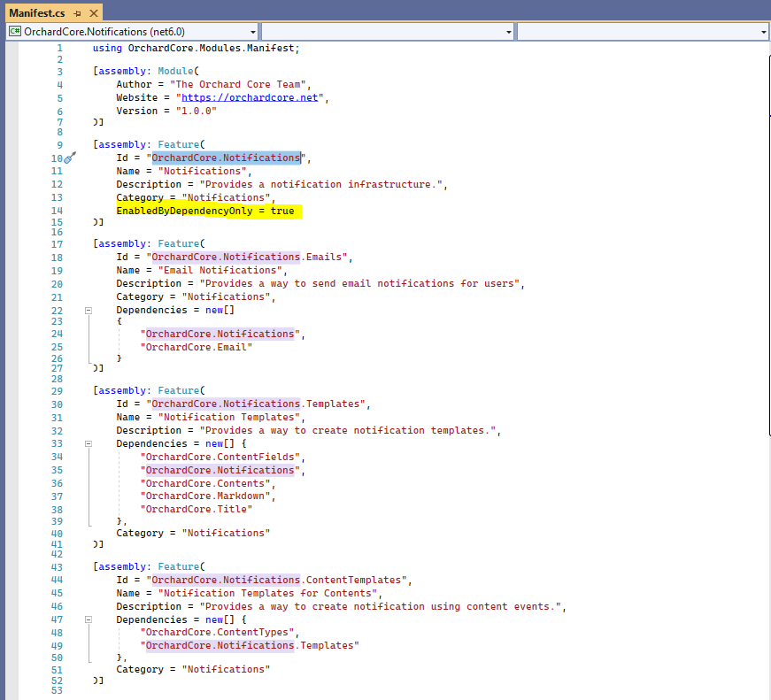Open the OrchardCore.Notifications (net6.0) project dropdown
Image resolution: width=771 pixels, height=700 pixels.
pyautogui.click(x=133, y=32)
